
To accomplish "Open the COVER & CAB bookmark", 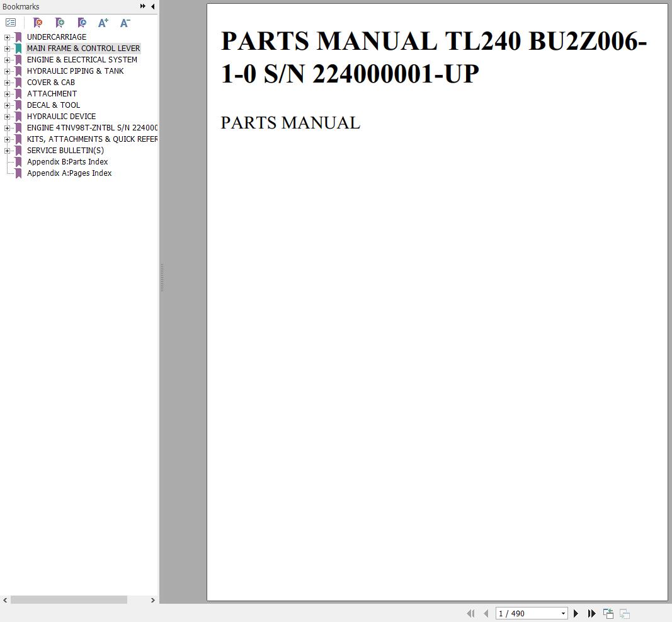I will [51, 83].
